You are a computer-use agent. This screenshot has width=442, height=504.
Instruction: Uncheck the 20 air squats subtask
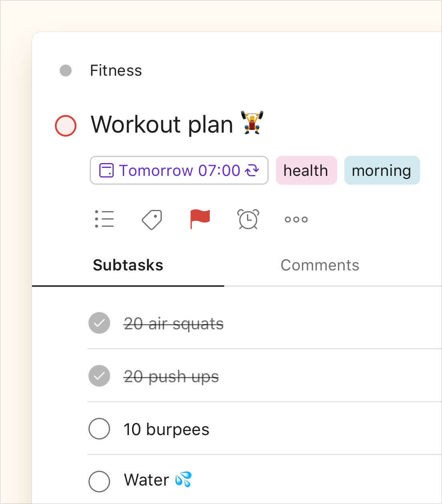pyautogui.click(x=99, y=323)
